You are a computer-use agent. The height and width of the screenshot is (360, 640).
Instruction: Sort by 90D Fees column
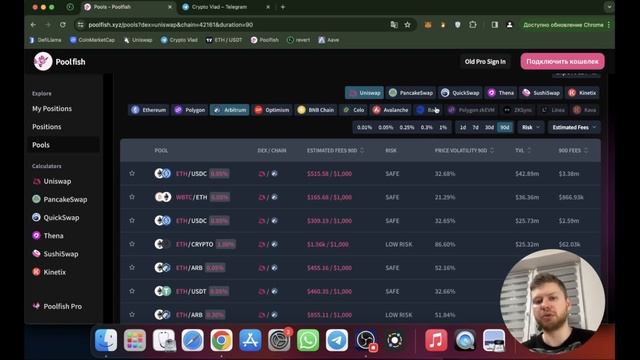(573, 151)
